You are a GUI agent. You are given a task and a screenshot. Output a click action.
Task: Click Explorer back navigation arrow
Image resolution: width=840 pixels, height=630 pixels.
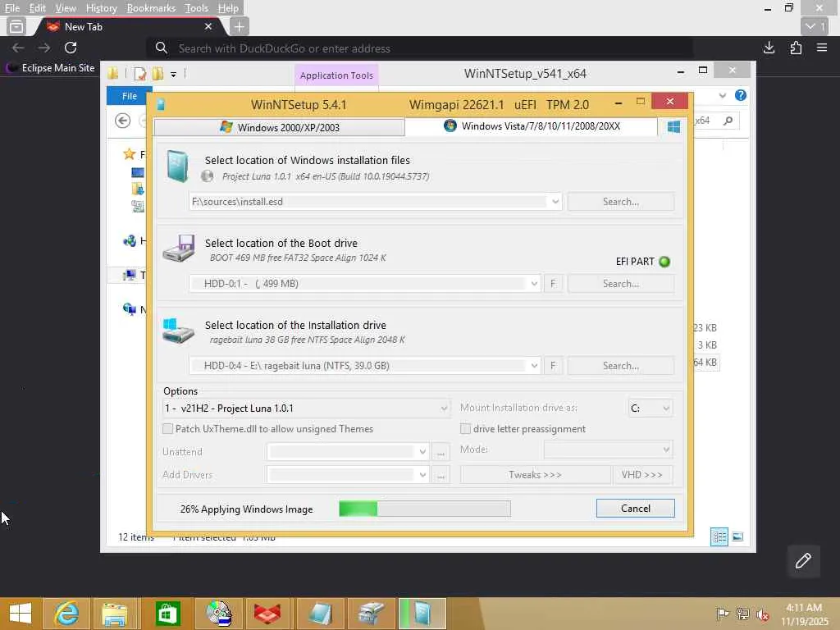123,121
